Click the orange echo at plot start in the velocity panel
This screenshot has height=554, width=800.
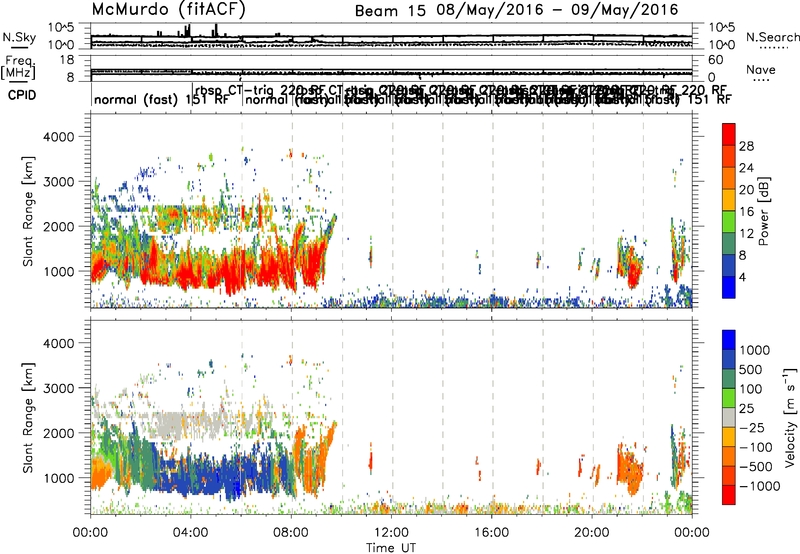101,473
